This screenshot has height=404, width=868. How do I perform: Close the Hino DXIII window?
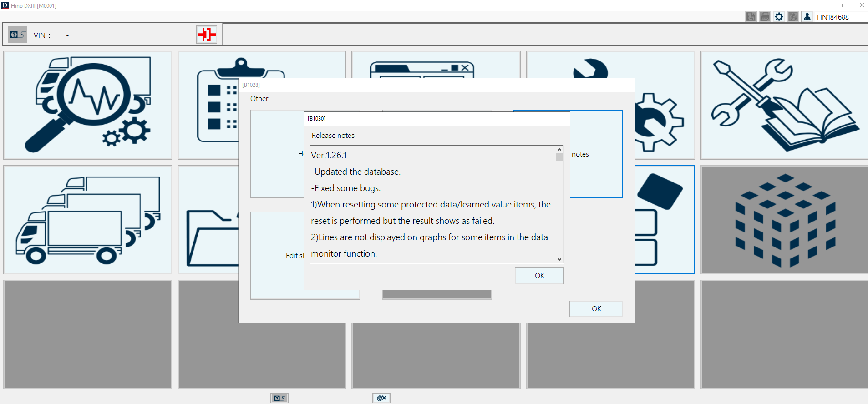(x=862, y=5)
